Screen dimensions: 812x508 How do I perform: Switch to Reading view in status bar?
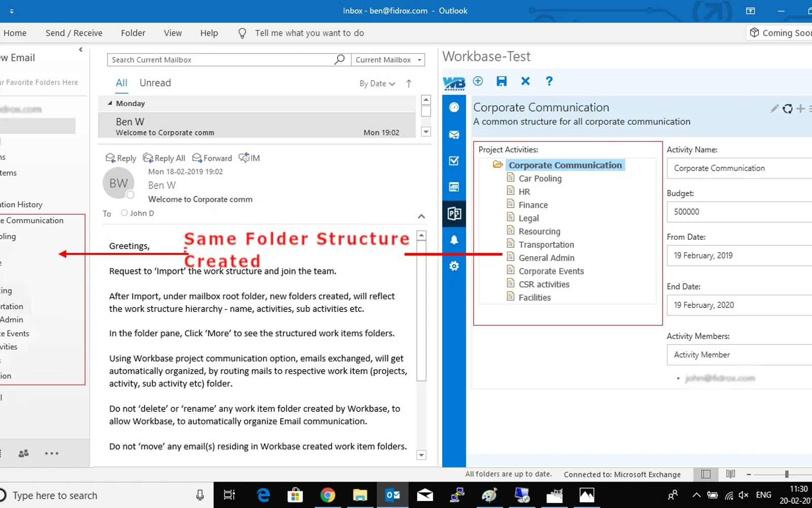[731, 474]
